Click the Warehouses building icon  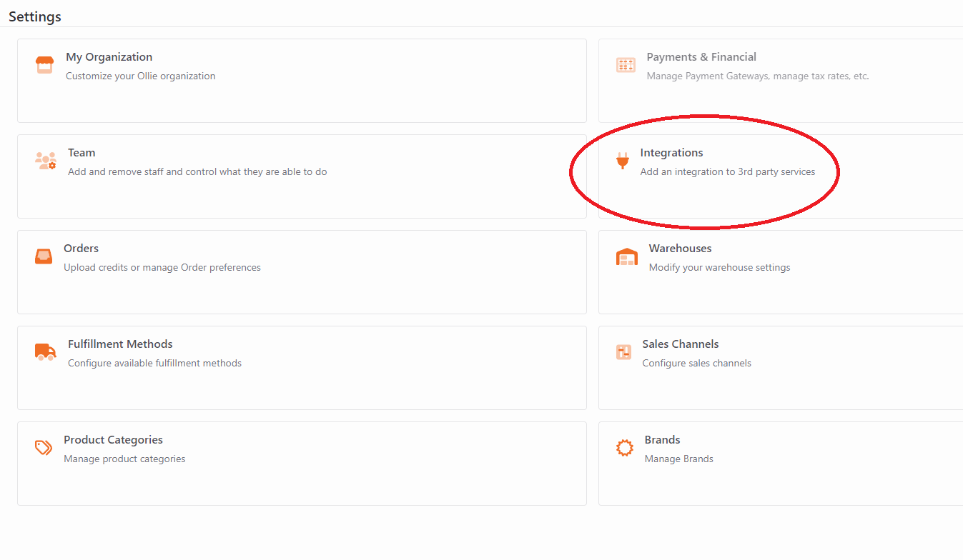(627, 256)
